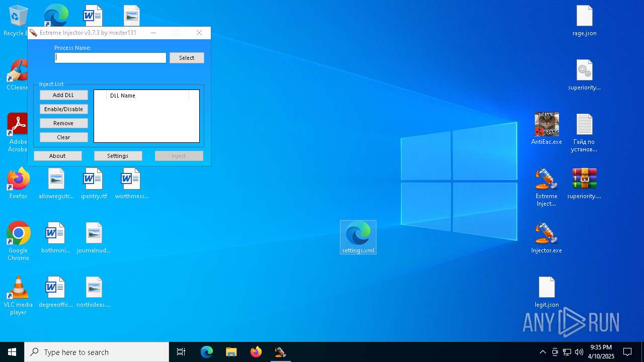The height and width of the screenshot is (362, 644).
Task: Open Microsoft Edge from taskbar
Action: [207, 352]
